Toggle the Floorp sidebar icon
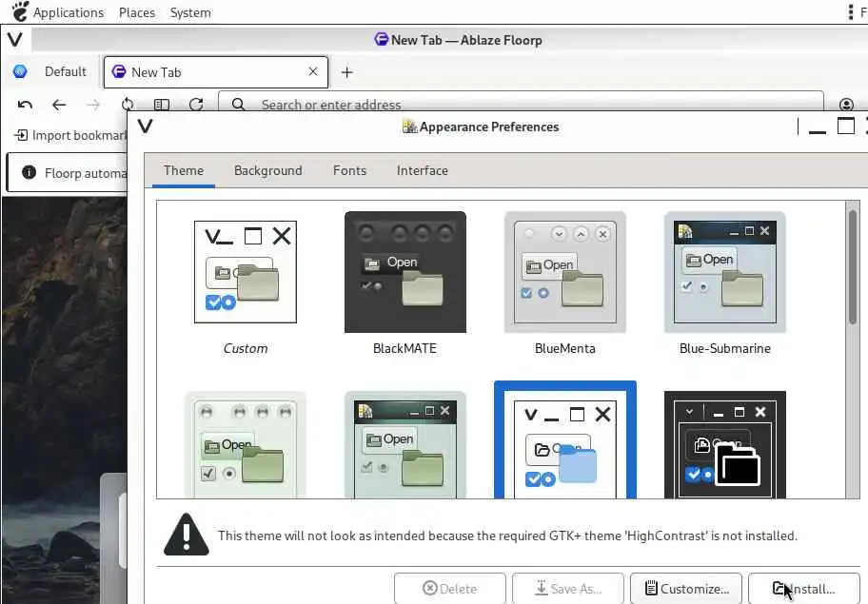This screenshot has height=604, width=868. tap(161, 105)
